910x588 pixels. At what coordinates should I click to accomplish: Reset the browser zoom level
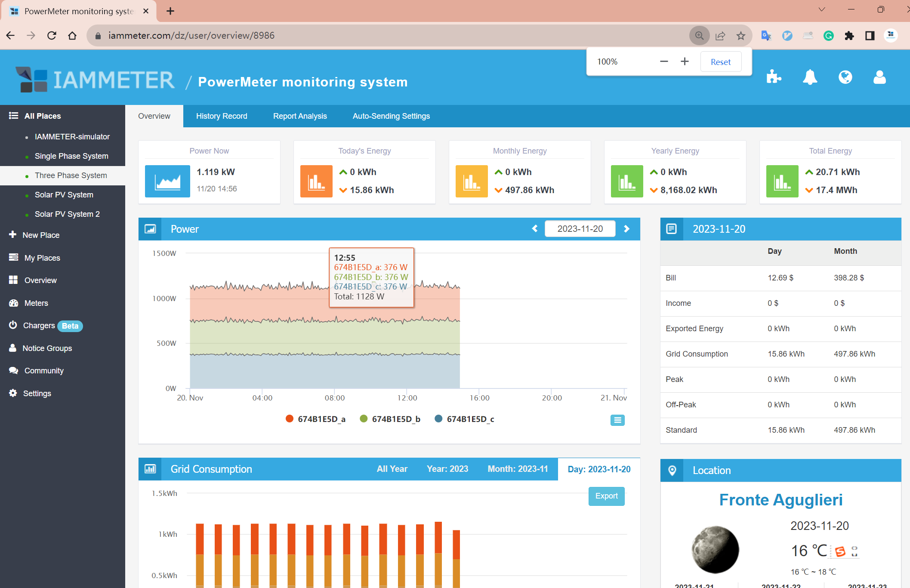[x=720, y=62]
